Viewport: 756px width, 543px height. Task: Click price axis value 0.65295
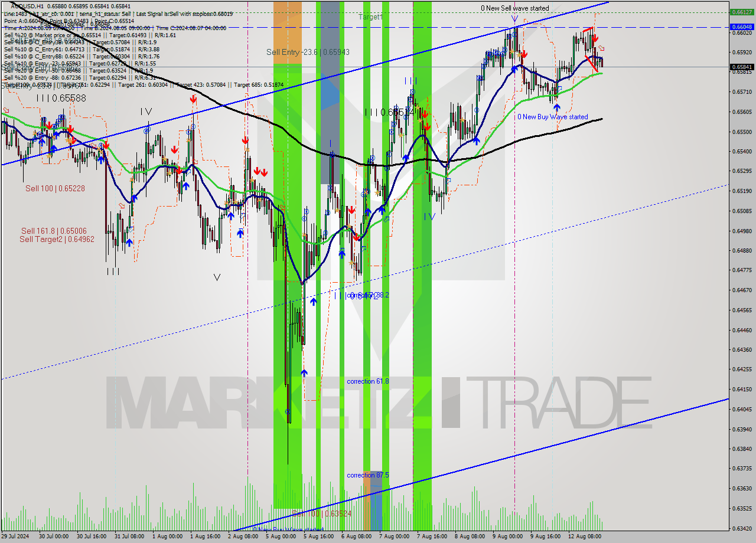[x=741, y=171]
